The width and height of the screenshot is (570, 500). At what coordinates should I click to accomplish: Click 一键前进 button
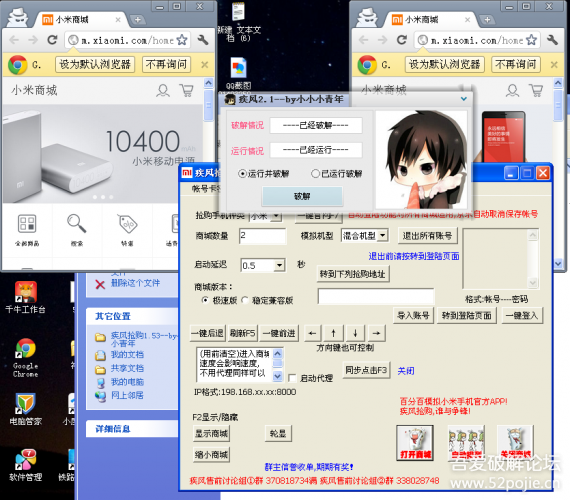tap(279, 333)
